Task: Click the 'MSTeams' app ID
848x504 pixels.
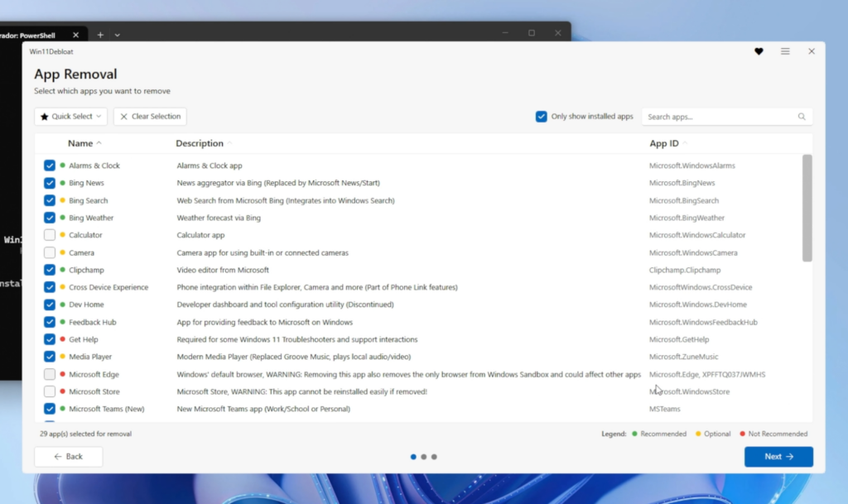Action: pos(665,409)
